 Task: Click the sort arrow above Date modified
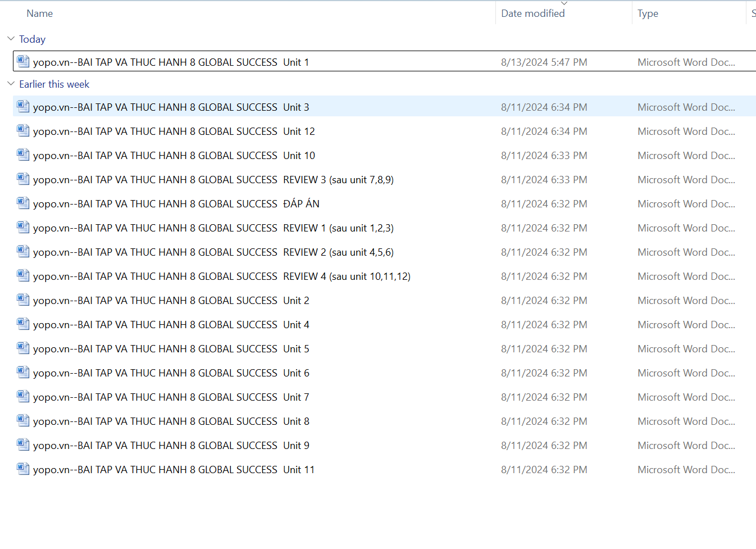pyautogui.click(x=564, y=3)
